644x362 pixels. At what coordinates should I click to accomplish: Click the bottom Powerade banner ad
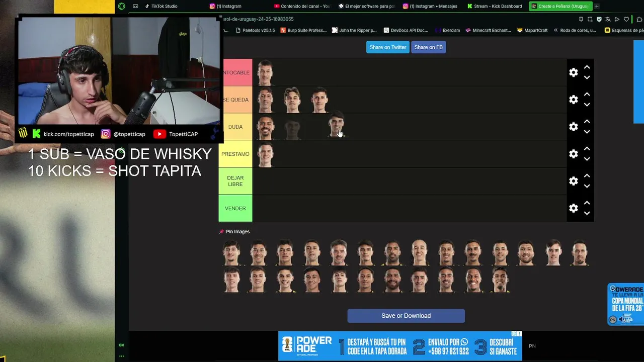pyautogui.click(x=400, y=346)
